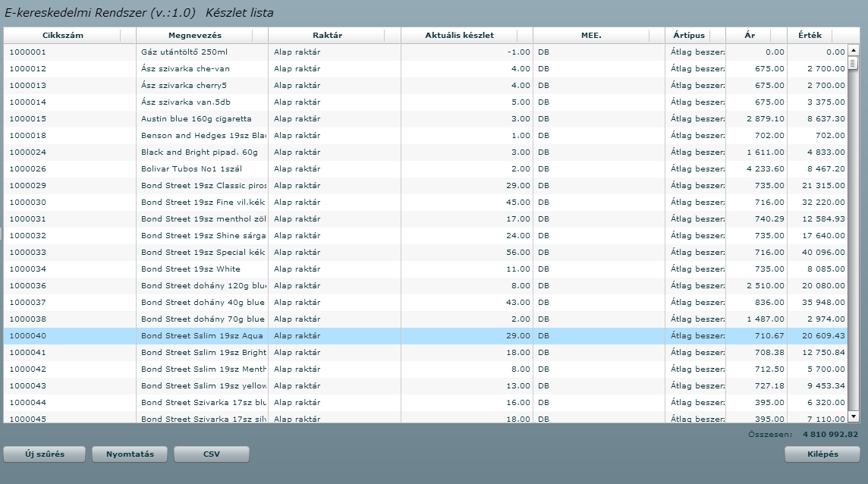Click the price 727.18

coord(769,385)
